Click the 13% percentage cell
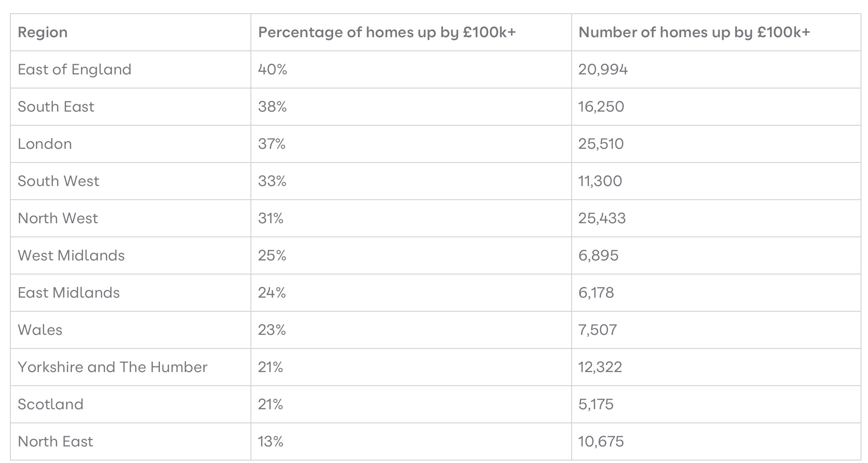868x463 pixels. click(271, 442)
